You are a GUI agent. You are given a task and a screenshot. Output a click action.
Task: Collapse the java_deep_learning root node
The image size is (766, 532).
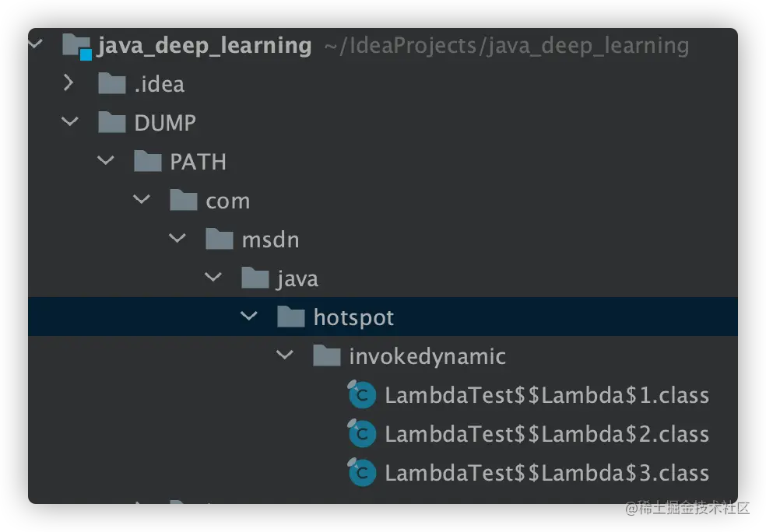click(35, 44)
